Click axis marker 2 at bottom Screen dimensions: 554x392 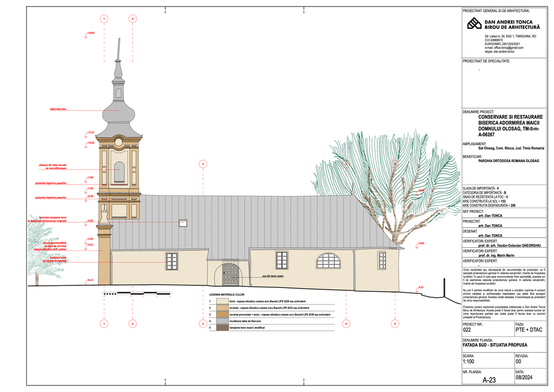(132, 323)
